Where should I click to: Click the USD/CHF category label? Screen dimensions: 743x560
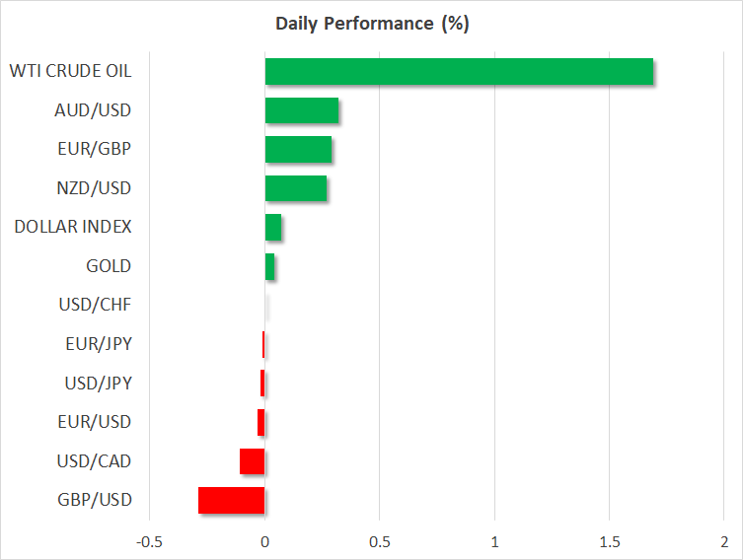tap(95, 305)
